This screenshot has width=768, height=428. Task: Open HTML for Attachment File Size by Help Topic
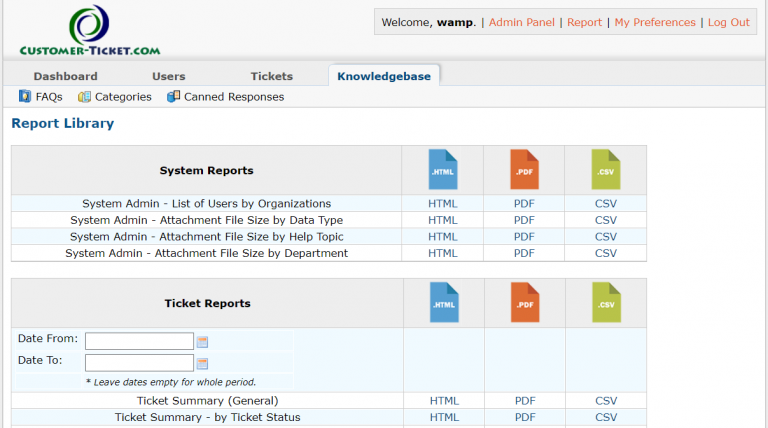(443, 237)
